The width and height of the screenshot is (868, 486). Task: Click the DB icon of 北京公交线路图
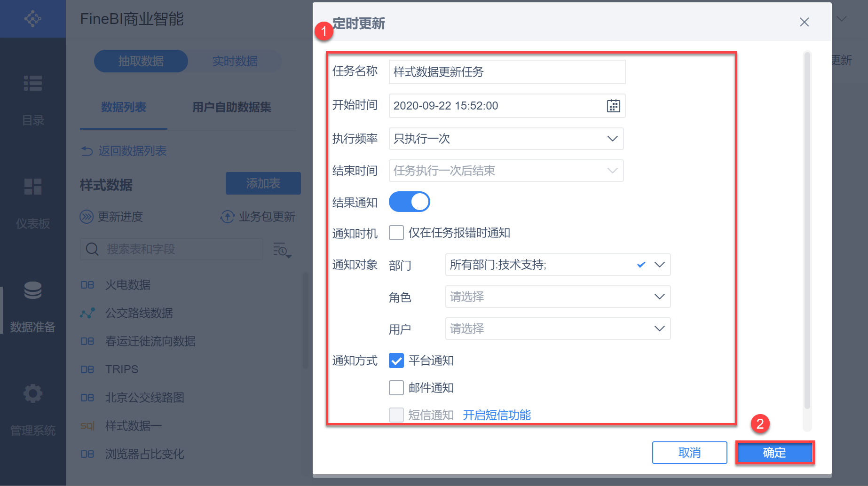coord(87,398)
